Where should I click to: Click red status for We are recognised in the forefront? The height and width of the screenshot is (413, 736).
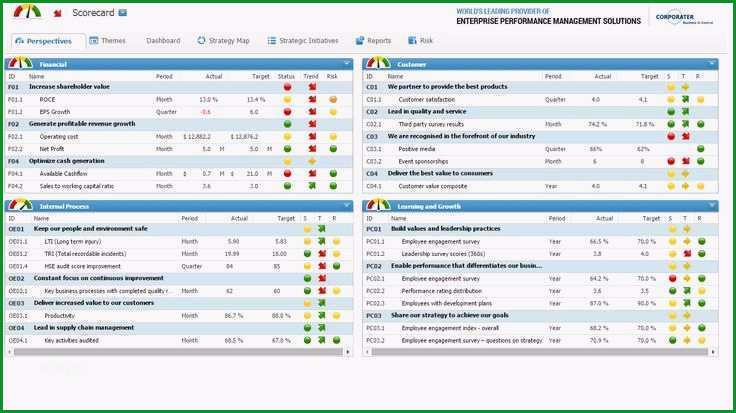[x=671, y=137]
